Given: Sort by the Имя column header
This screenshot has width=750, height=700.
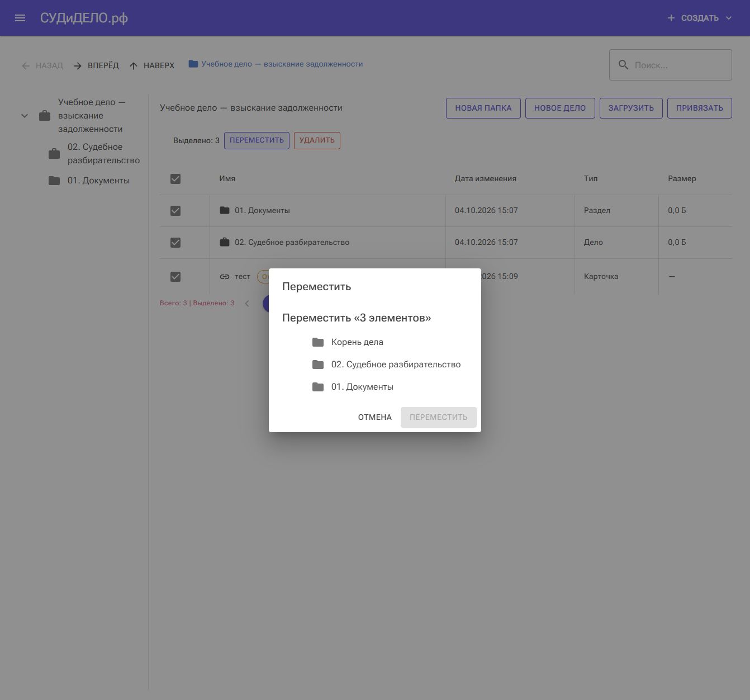Looking at the screenshot, I should [x=227, y=179].
